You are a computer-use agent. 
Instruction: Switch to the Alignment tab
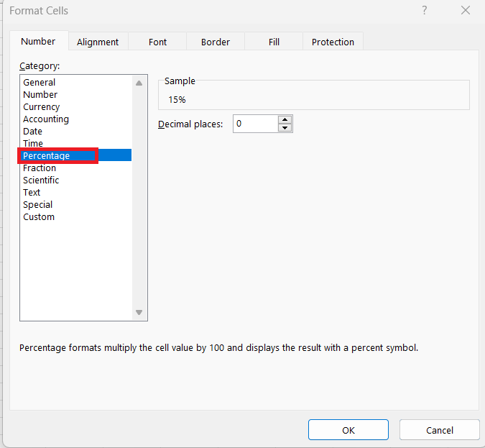(x=98, y=42)
